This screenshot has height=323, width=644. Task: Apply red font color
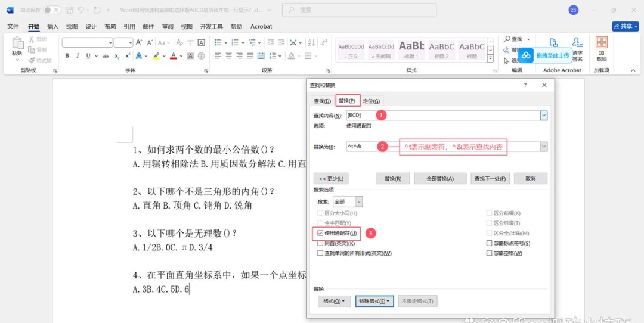pyautogui.click(x=174, y=56)
